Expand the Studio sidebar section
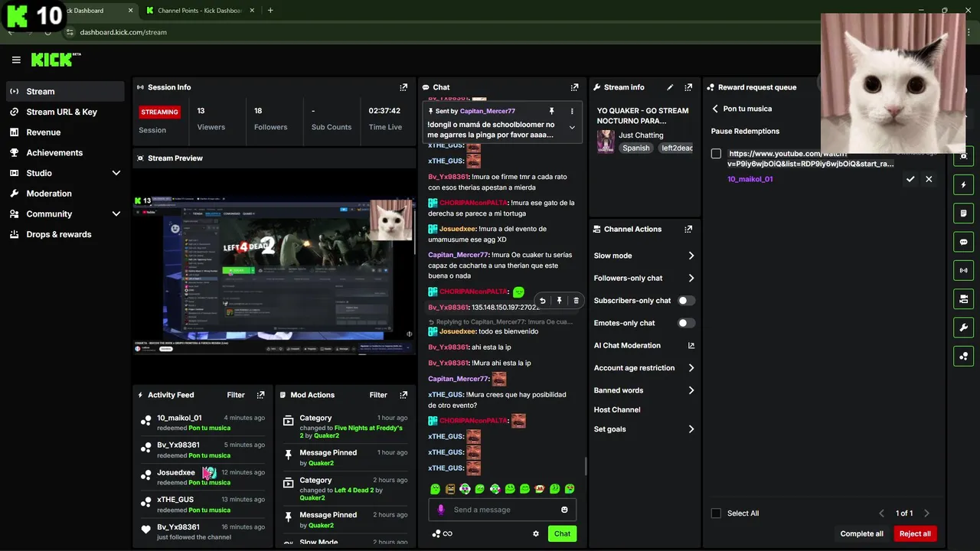980x551 pixels. click(116, 173)
